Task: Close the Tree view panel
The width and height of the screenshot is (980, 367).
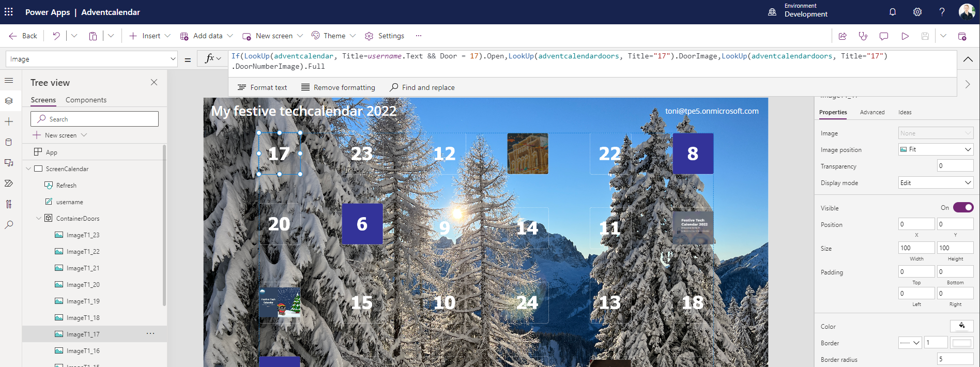Action: 154,82
